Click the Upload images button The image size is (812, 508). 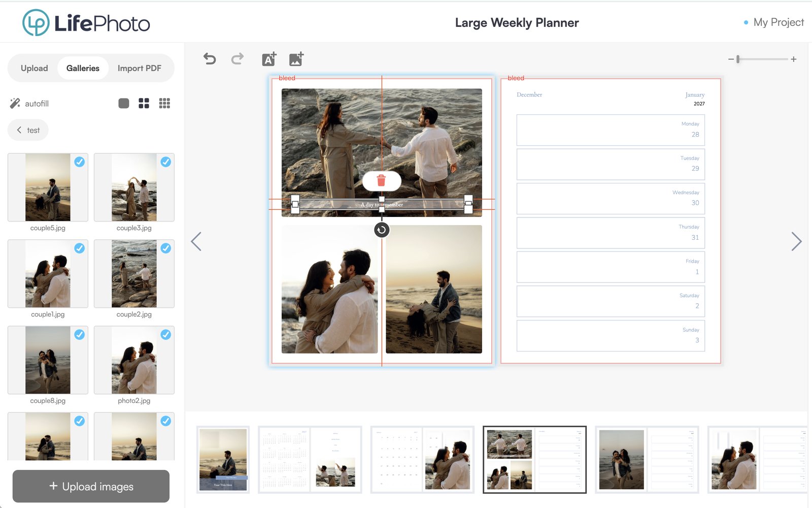[x=91, y=486]
